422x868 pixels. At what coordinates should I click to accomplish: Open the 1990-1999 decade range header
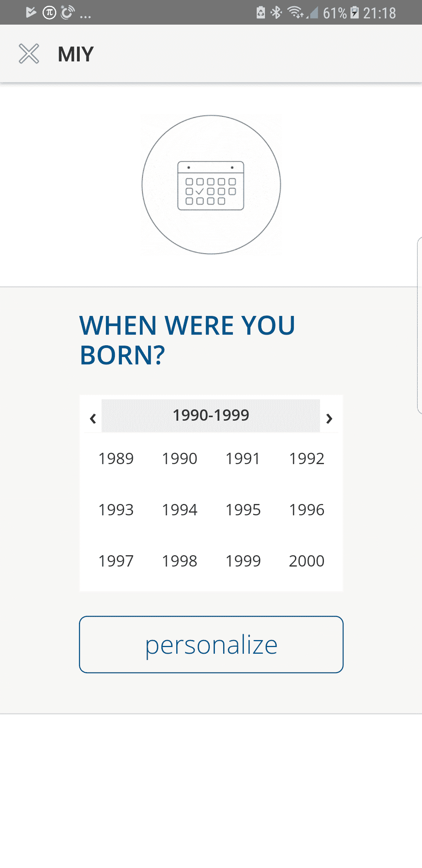(x=211, y=415)
